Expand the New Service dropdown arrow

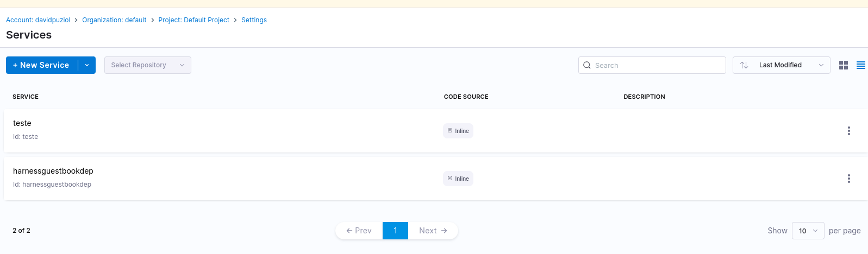tap(87, 65)
